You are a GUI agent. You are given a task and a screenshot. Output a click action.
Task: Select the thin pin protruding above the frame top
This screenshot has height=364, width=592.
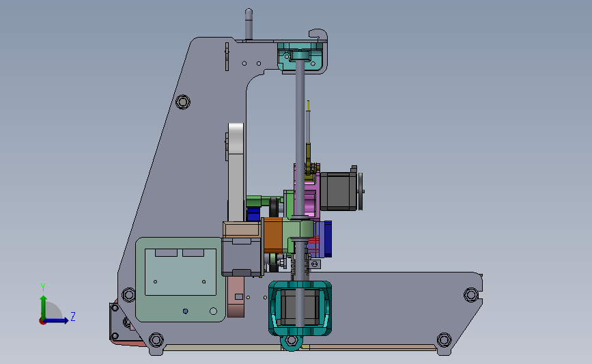pos(249,23)
